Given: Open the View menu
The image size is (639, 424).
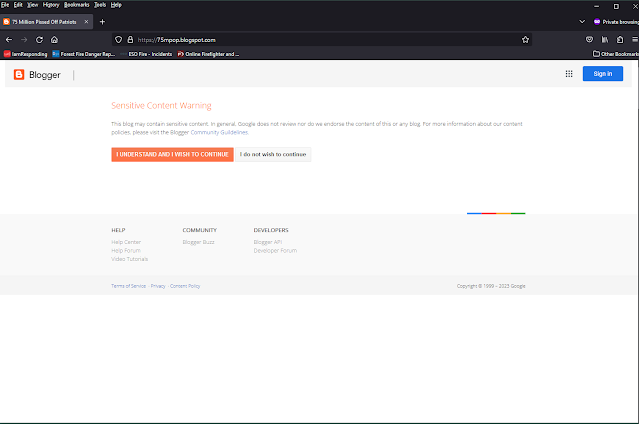Looking at the screenshot, I should (32, 5).
